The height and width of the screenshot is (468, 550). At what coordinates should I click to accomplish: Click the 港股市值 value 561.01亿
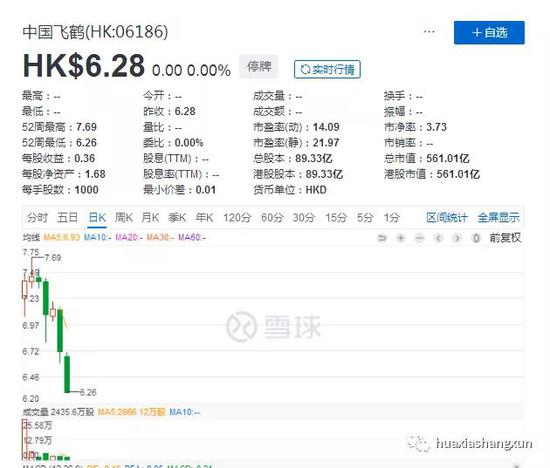(x=458, y=174)
